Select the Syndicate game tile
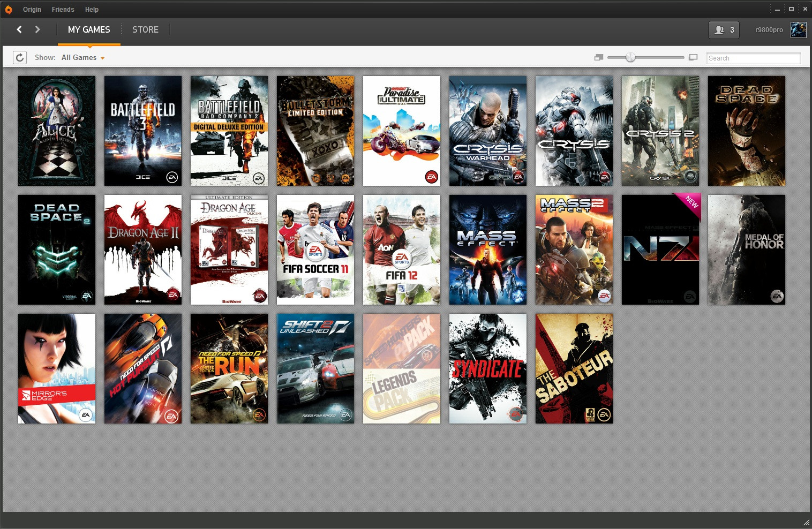Screen dimensions: 812x529 [488, 368]
